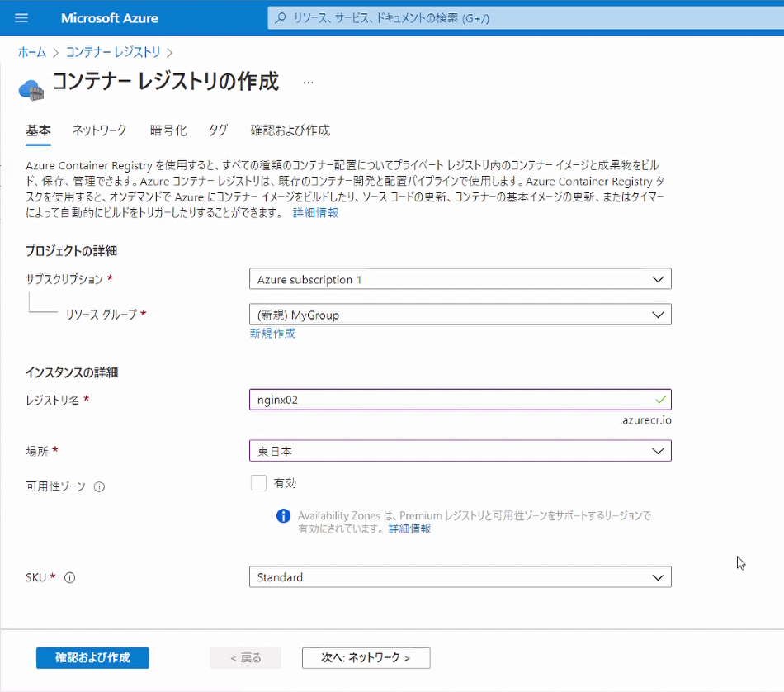784x692 pixels.
Task: Switch to the 暗号化 tab
Action: click(168, 130)
